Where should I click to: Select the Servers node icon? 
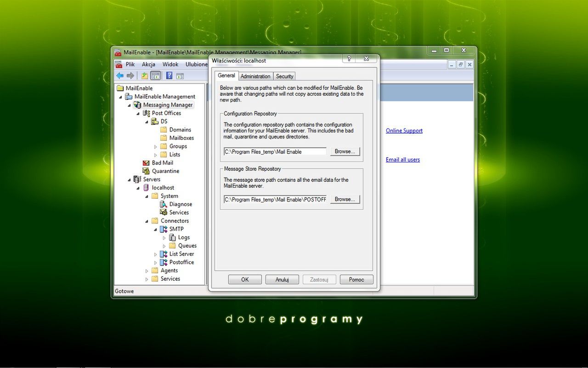point(137,179)
